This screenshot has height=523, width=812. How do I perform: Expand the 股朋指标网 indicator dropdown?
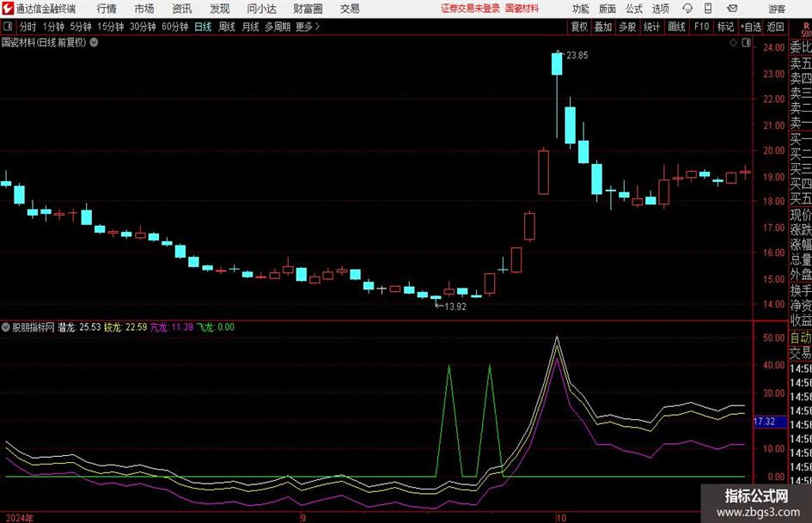(6, 327)
